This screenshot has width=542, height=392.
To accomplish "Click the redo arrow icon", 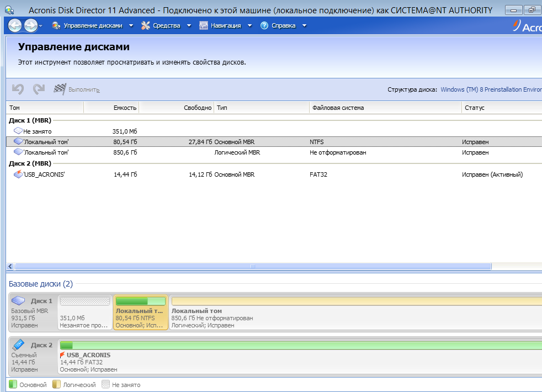I will tap(39, 89).
